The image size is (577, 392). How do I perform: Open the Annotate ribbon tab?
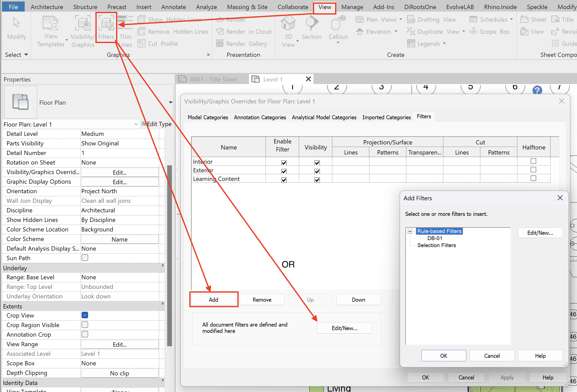[173, 7]
